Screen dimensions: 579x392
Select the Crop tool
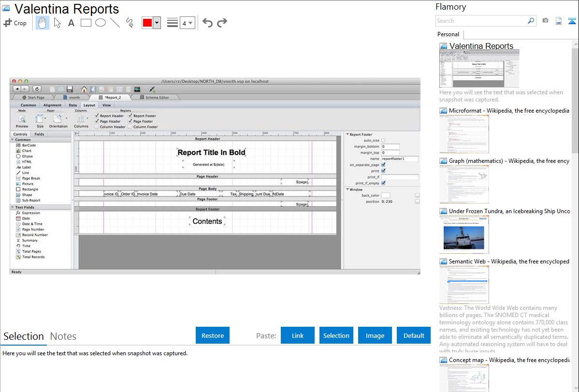[15, 23]
